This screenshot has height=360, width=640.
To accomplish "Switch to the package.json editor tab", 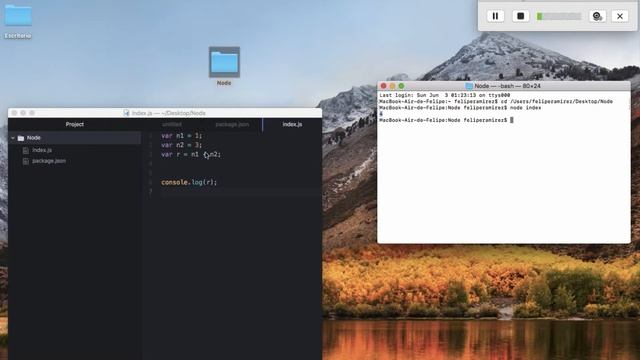I will (232, 124).
